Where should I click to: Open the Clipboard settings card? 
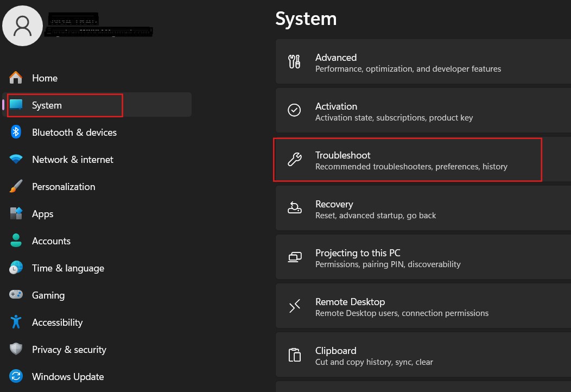click(x=423, y=355)
